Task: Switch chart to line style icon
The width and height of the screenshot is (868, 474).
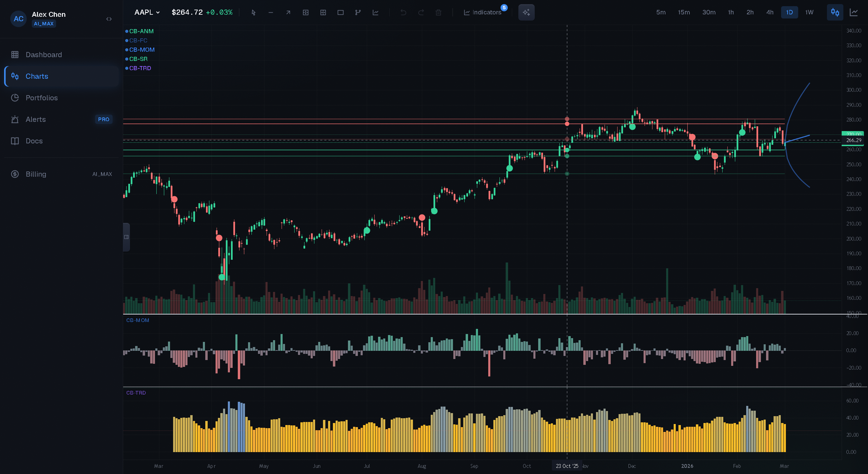Action: tap(854, 12)
